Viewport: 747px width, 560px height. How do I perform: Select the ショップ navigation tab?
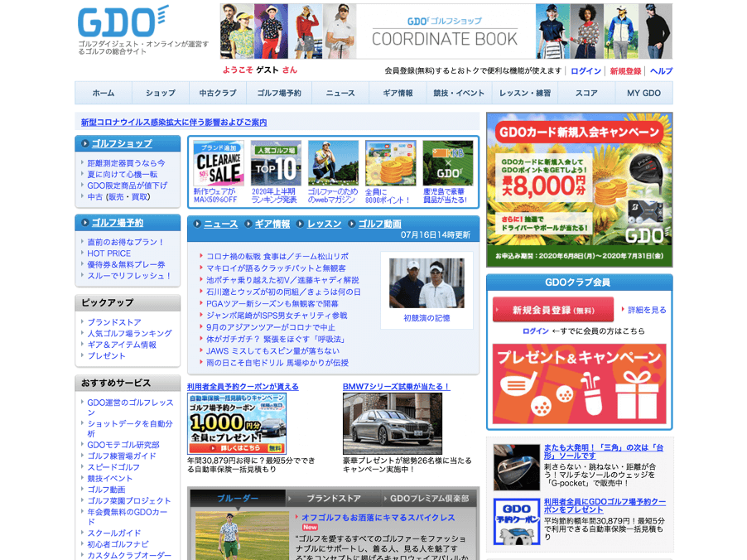point(161,93)
